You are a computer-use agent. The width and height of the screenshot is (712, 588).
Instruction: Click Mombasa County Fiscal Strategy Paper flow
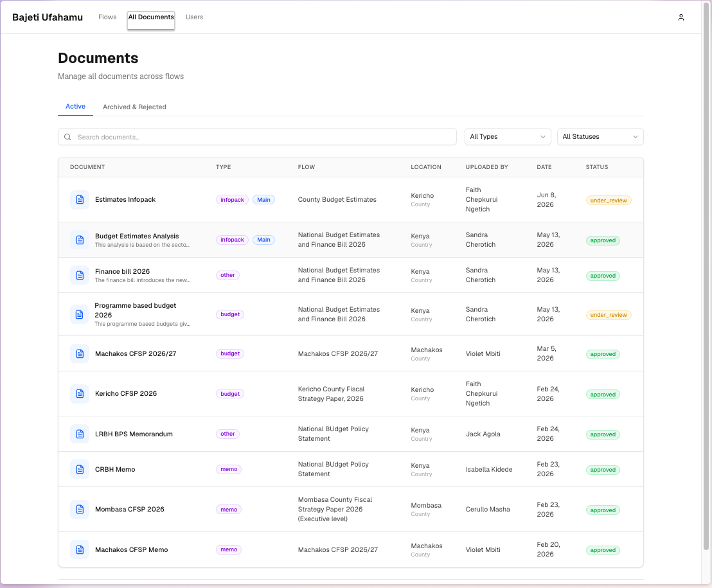click(x=335, y=509)
